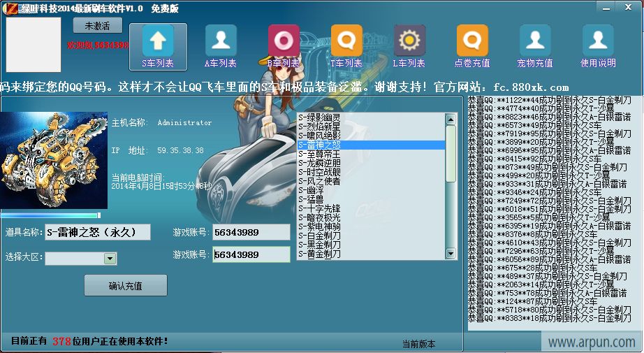Screen dimensions: 644x353
Task: Click the car list scroll down arrow
Action: [x=451, y=253]
